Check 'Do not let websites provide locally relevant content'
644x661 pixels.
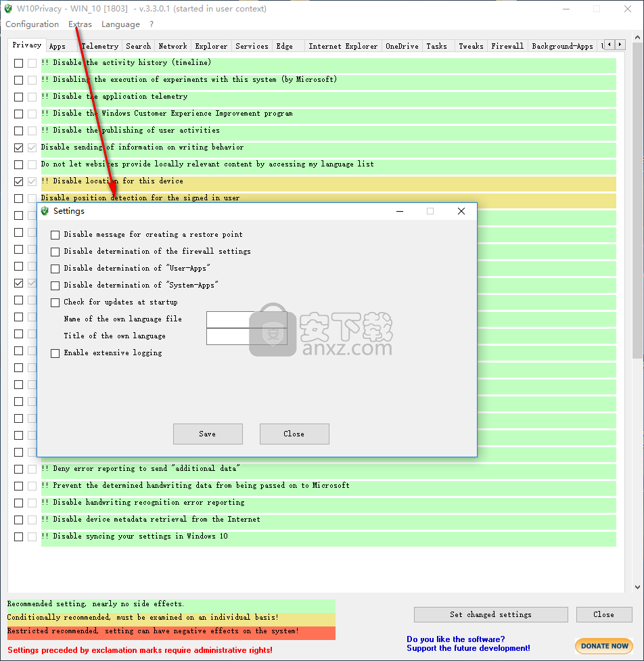pyautogui.click(x=18, y=164)
